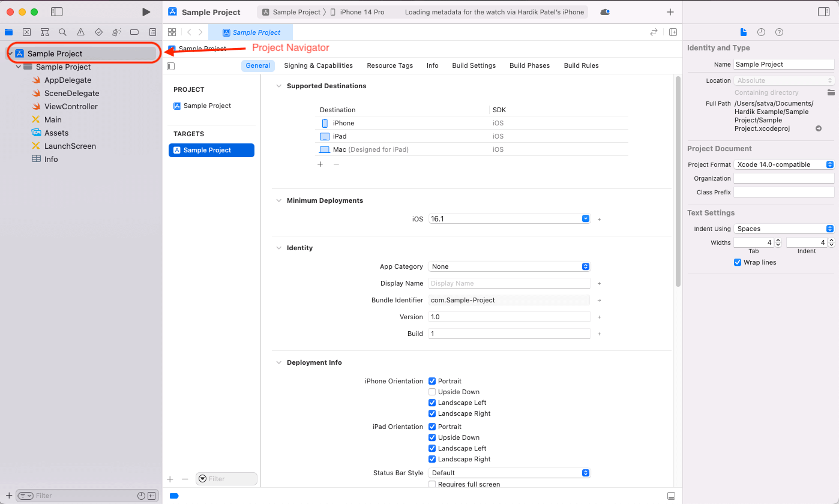This screenshot has width=839, height=504.
Task: Open the Find navigator magnifier icon
Action: (x=62, y=32)
